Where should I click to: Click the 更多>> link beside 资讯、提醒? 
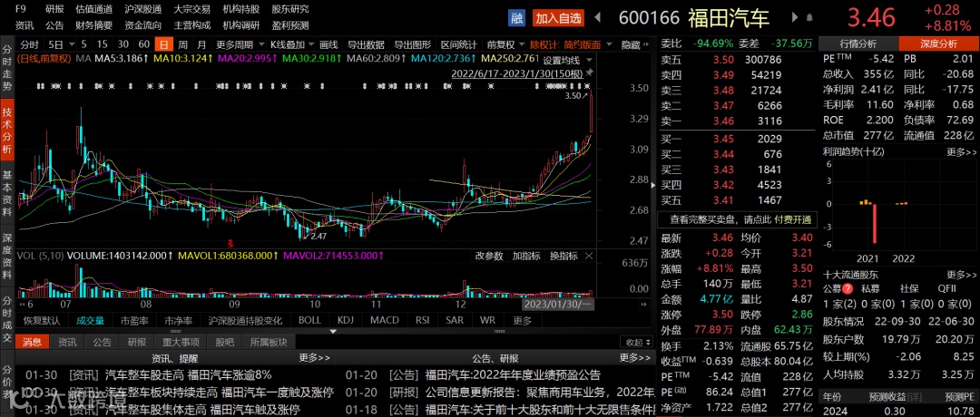pyautogui.click(x=314, y=358)
